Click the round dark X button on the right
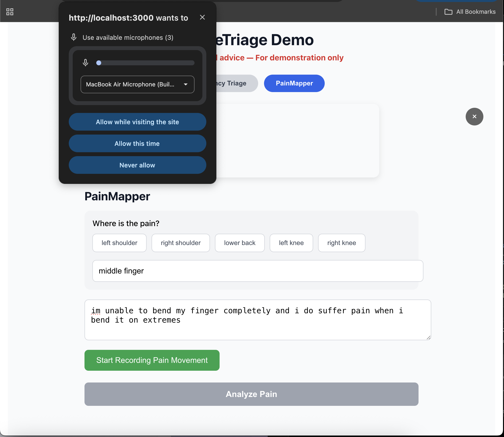The width and height of the screenshot is (504, 437). click(474, 117)
